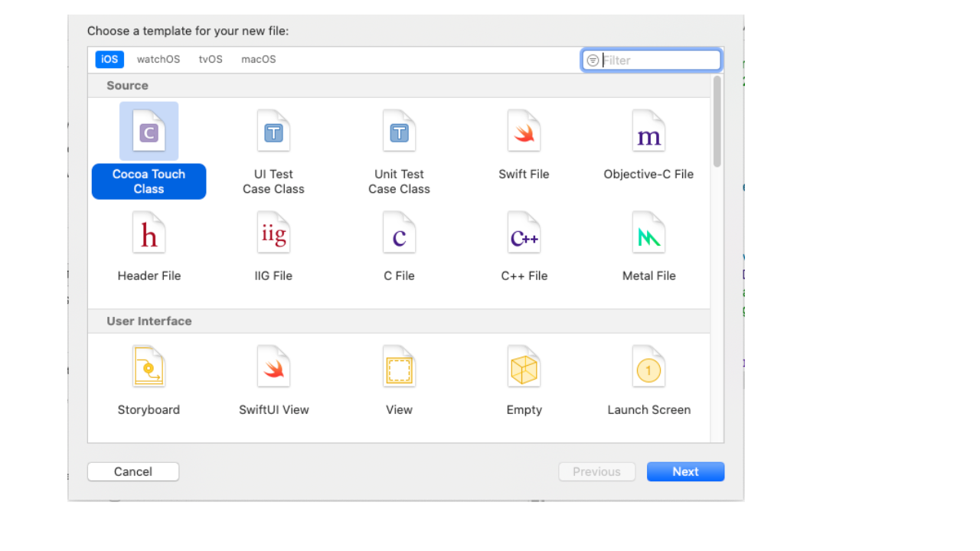Choose the C++ File template
Image resolution: width=980 pixels, height=551 pixels.
coord(524,233)
